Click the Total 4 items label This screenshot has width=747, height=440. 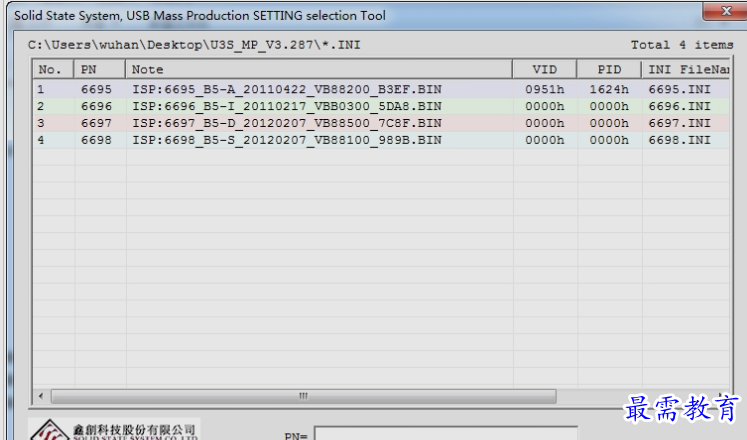[682, 45]
